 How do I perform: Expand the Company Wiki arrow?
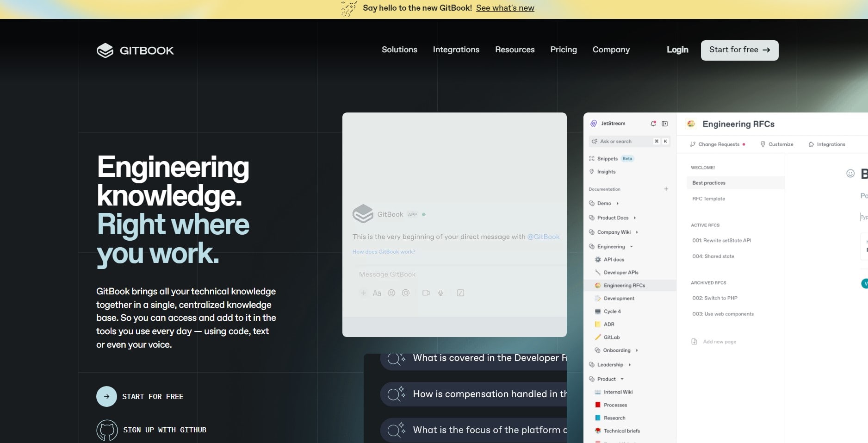[637, 232]
